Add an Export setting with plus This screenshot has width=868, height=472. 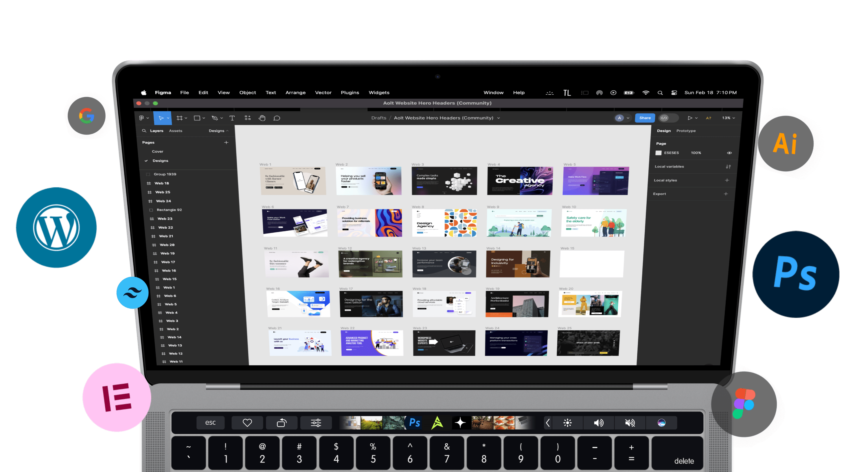726,194
